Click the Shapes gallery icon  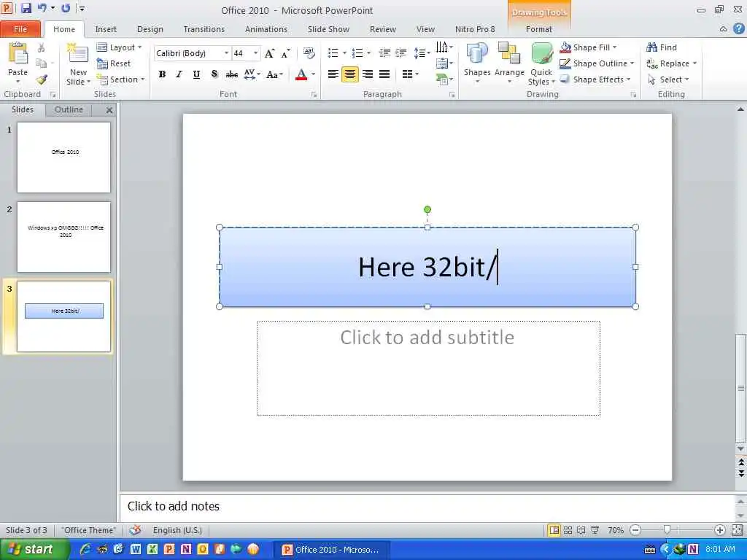point(477,53)
